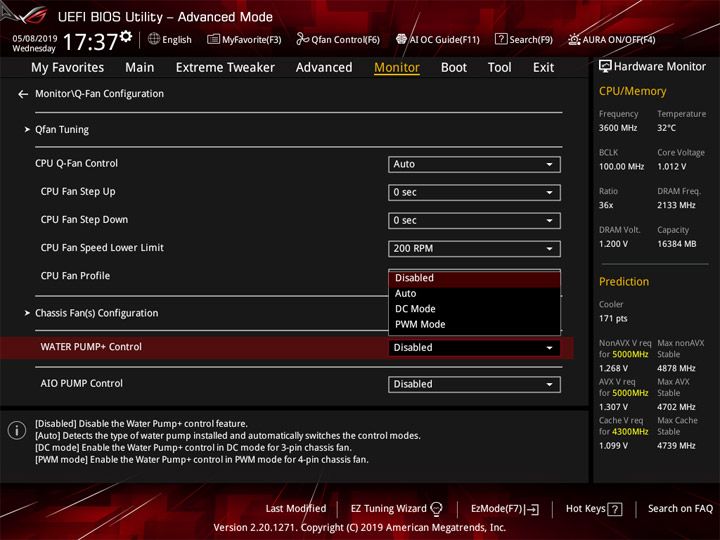720x540 pixels.
Task: Launch AI OC Guide(F11) brain icon
Action: coord(401,39)
